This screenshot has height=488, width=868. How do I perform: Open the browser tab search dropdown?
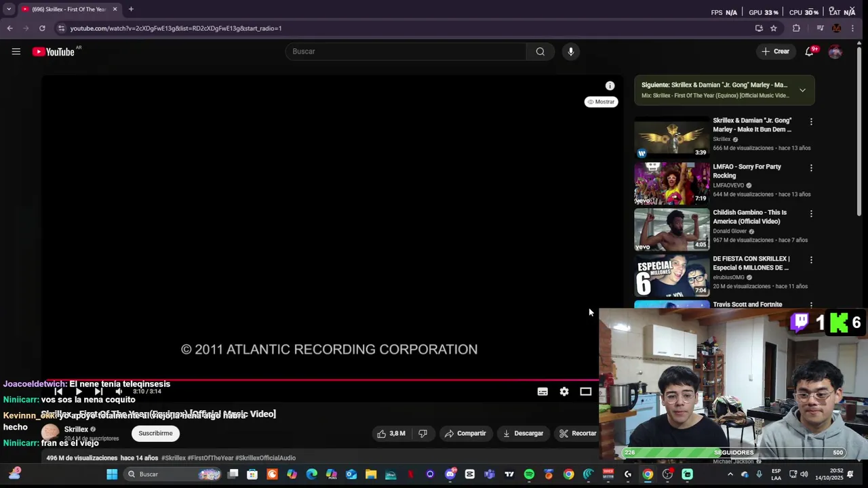tap(9, 9)
